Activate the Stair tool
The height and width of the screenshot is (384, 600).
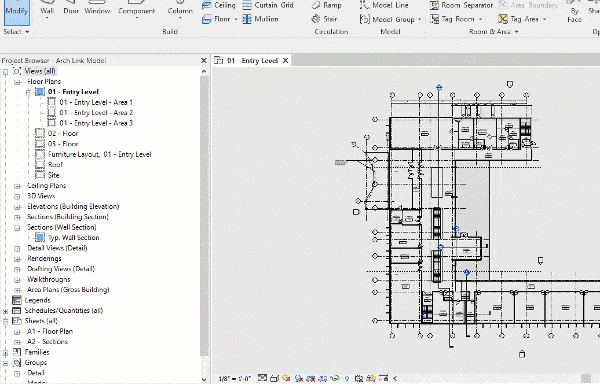(x=324, y=19)
